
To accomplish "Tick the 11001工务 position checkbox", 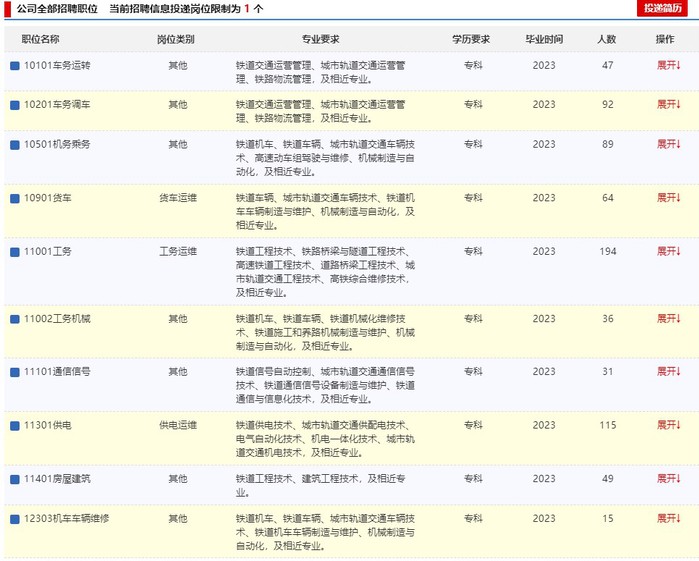I will [x=15, y=252].
